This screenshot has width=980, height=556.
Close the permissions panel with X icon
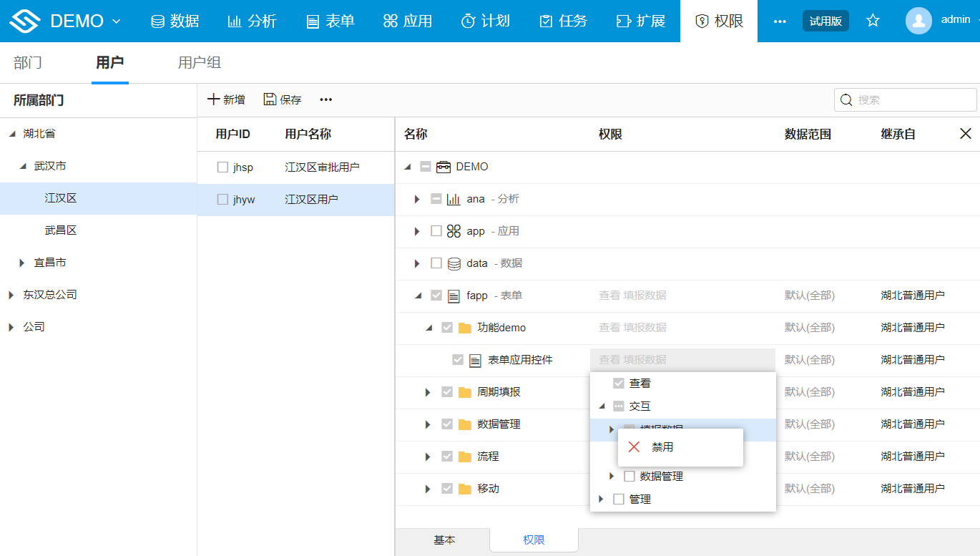[965, 134]
